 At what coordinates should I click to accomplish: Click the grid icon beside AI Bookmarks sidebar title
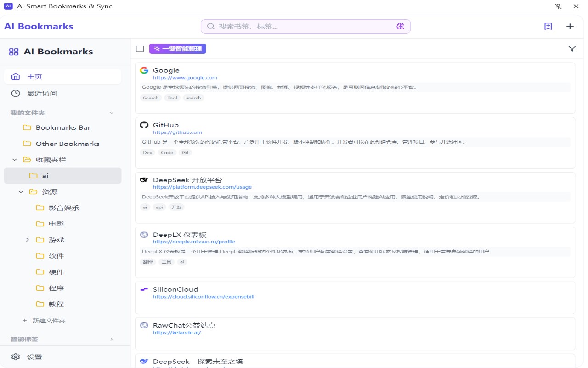14,52
